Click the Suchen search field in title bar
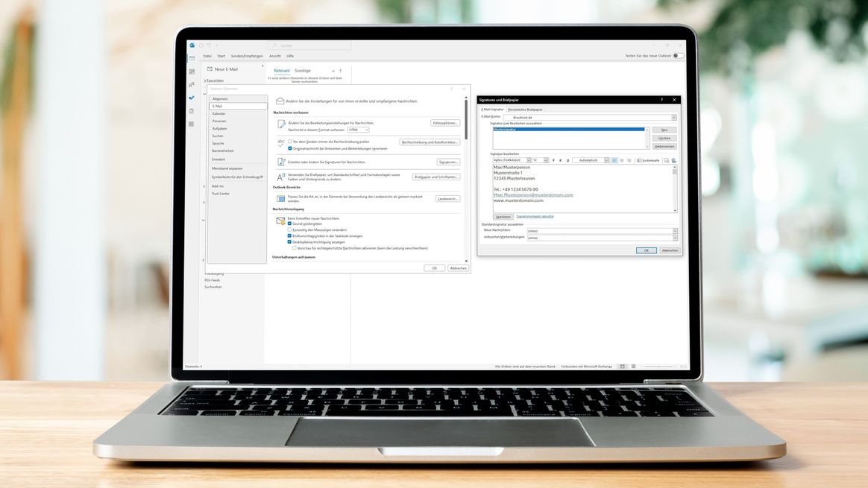 [309, 45]
